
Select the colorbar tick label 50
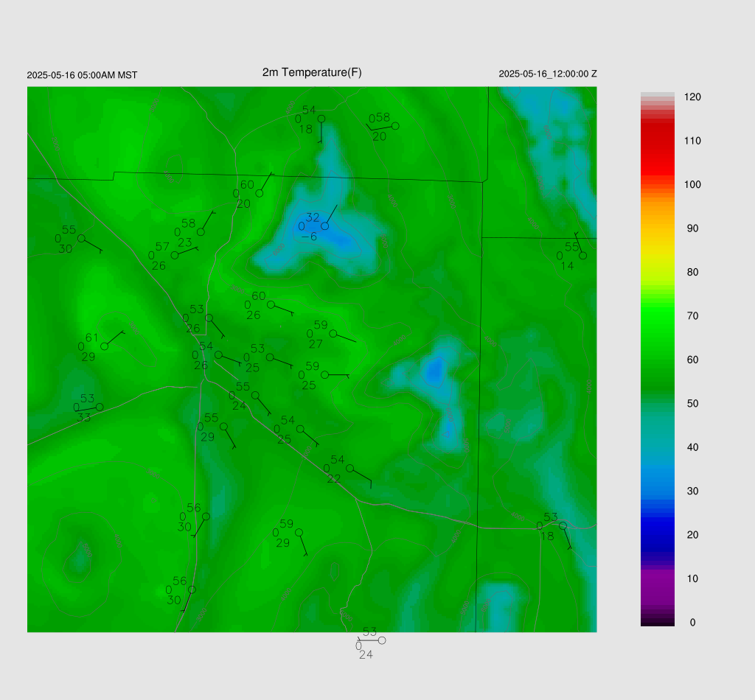pyautogui.click(x=692, y=403)
